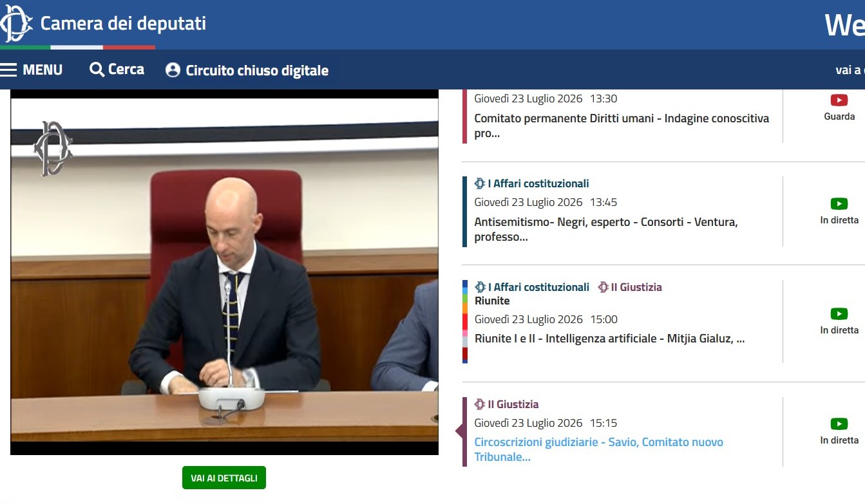
Task: Click the Guarda label for 13:30 session
Action: pyautogui.click(x=839, y=117)
